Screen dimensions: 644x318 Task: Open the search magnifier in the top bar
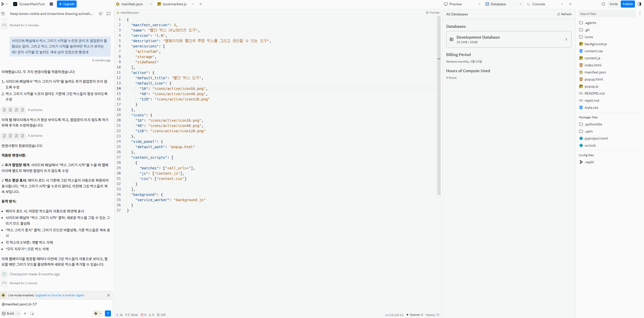coord(603,4)
